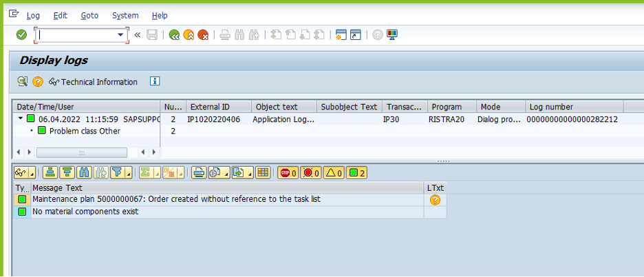
Task: Click the Customize Local Layout monitor icon
Action: 392,34
